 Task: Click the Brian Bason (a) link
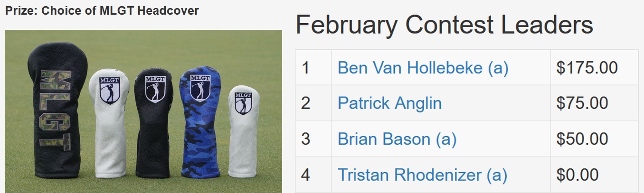(x=397, y=139)
